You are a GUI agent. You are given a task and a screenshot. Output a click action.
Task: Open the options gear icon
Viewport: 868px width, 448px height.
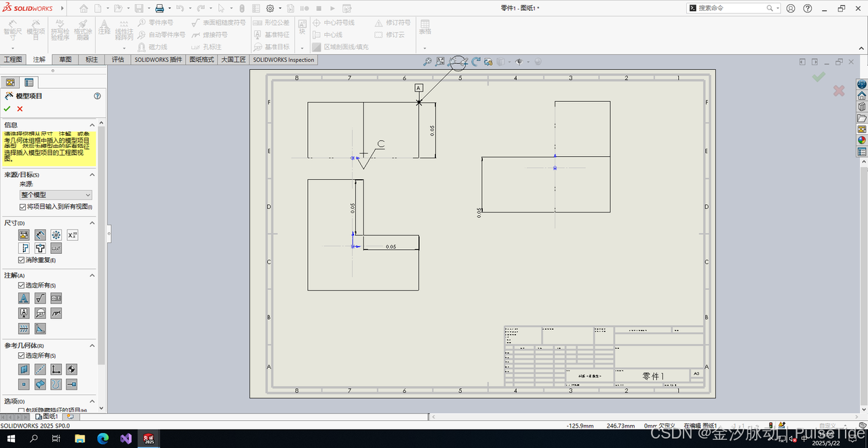pos(270,8)
